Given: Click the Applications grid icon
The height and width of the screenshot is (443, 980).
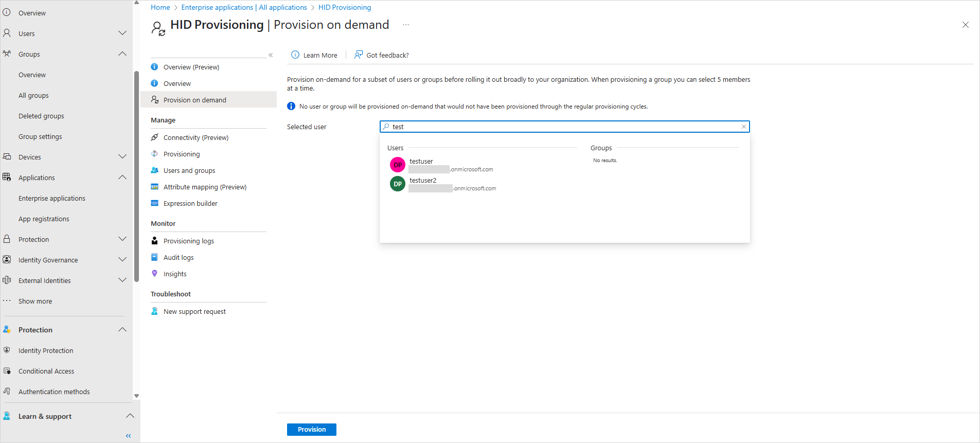Looking at the screenshot, I should click(7, 177).
